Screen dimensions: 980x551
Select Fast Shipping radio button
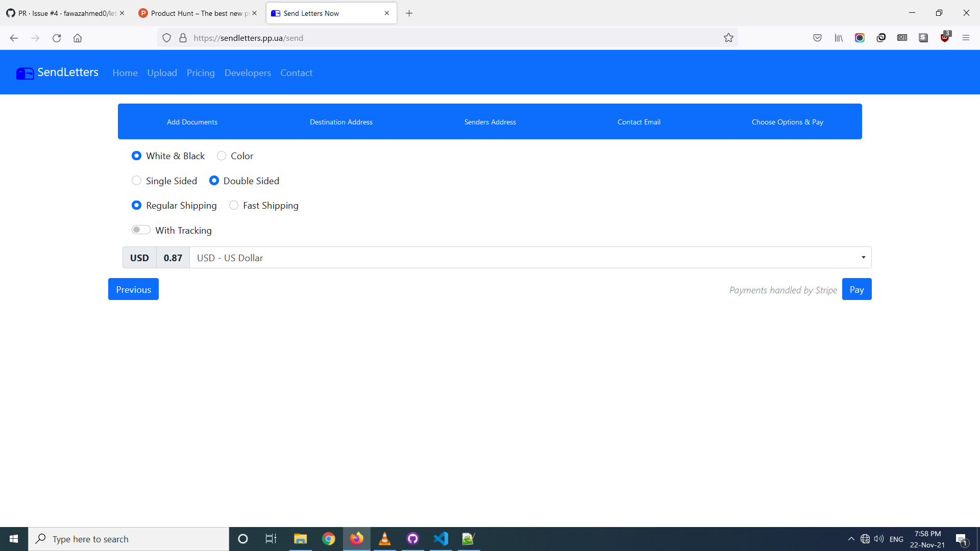click(234, 205)
